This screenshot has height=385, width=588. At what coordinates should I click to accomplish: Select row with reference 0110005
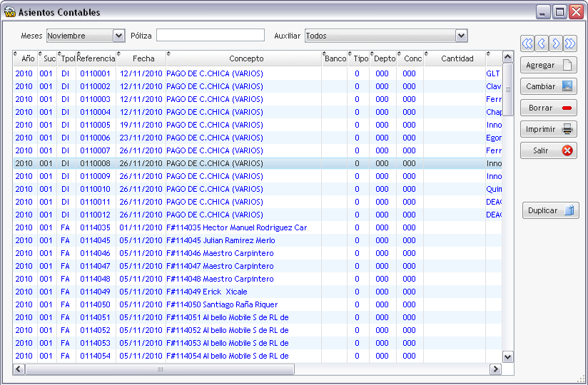pyautogui.click(x=257, y=125)
